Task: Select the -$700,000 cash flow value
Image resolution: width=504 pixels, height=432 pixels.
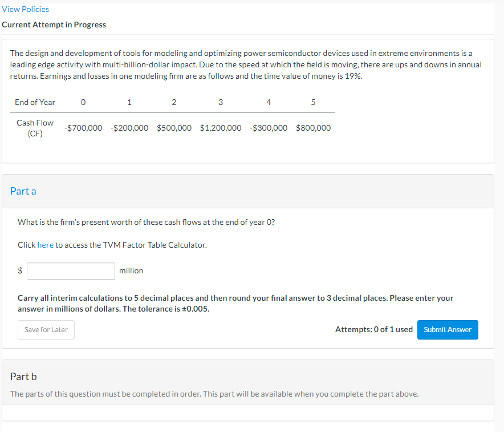Action: point(83,128)
